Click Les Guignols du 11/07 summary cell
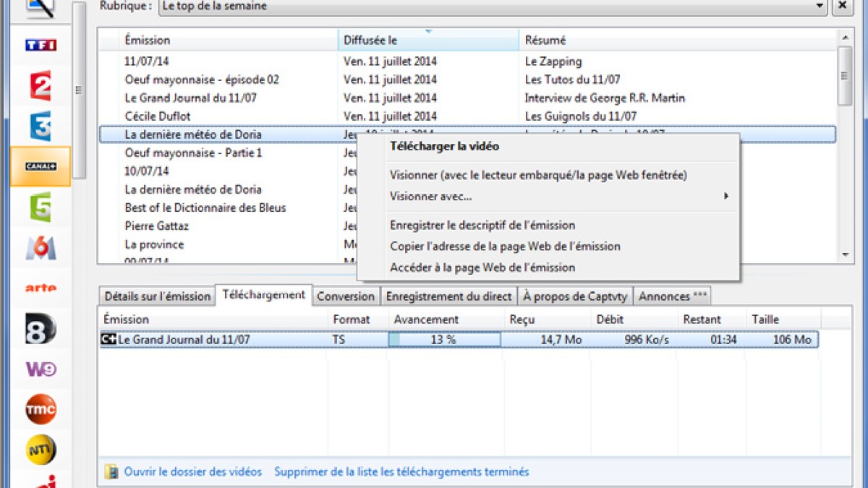 click(x=581, y=116)
